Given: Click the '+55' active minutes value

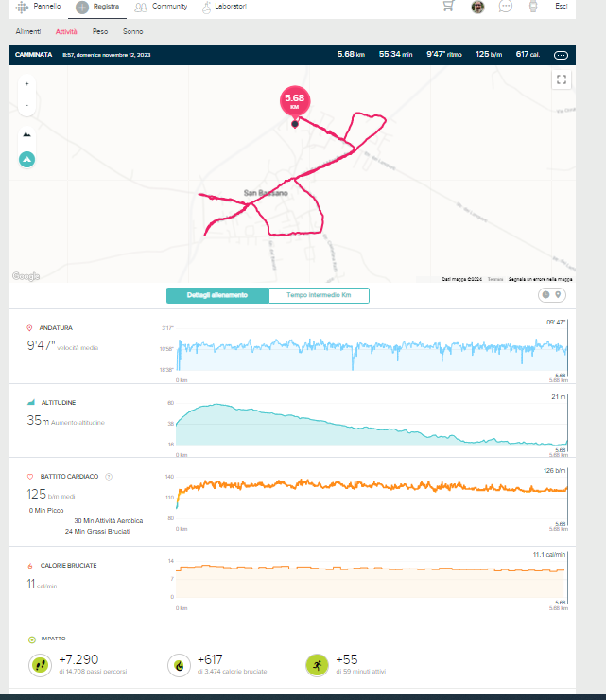Looking at the screenshot, I should tap(347, 659).
